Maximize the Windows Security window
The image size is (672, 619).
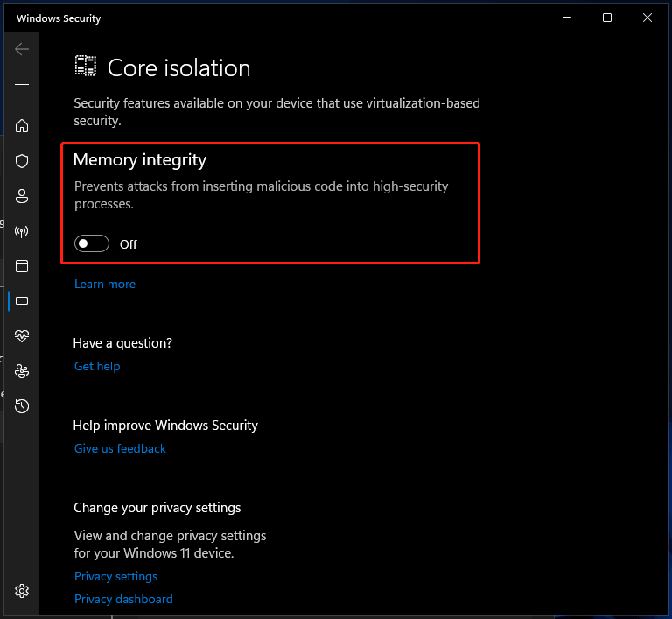607,18
